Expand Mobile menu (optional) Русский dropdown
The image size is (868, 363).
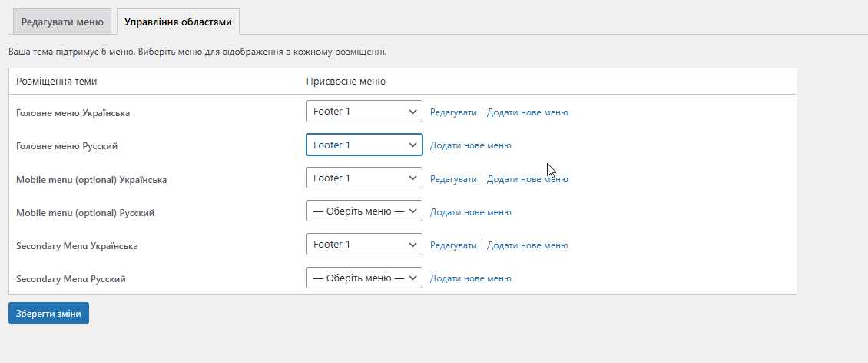tap(364, 211)
